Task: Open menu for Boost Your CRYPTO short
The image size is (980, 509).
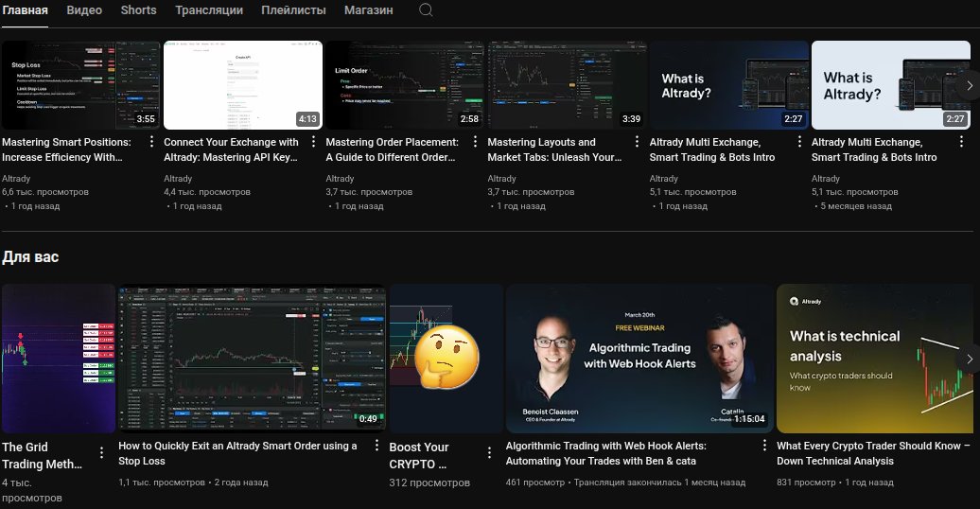Action: (489, 453)
